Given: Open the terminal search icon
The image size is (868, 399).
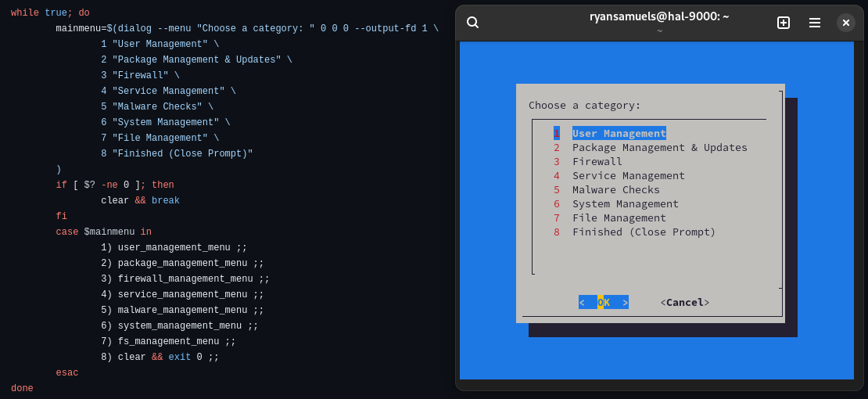Looking at the screenshot, I should click(472, 23).
